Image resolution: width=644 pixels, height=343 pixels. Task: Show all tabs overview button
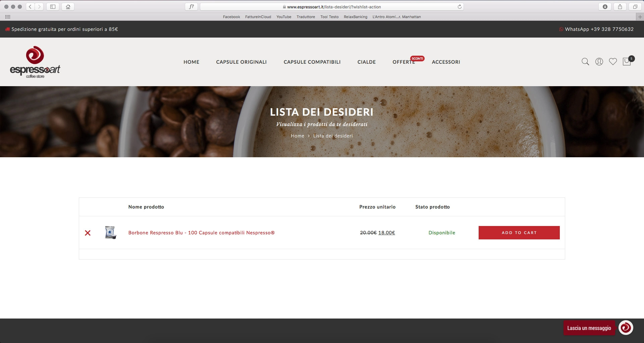tap(635, 7)
